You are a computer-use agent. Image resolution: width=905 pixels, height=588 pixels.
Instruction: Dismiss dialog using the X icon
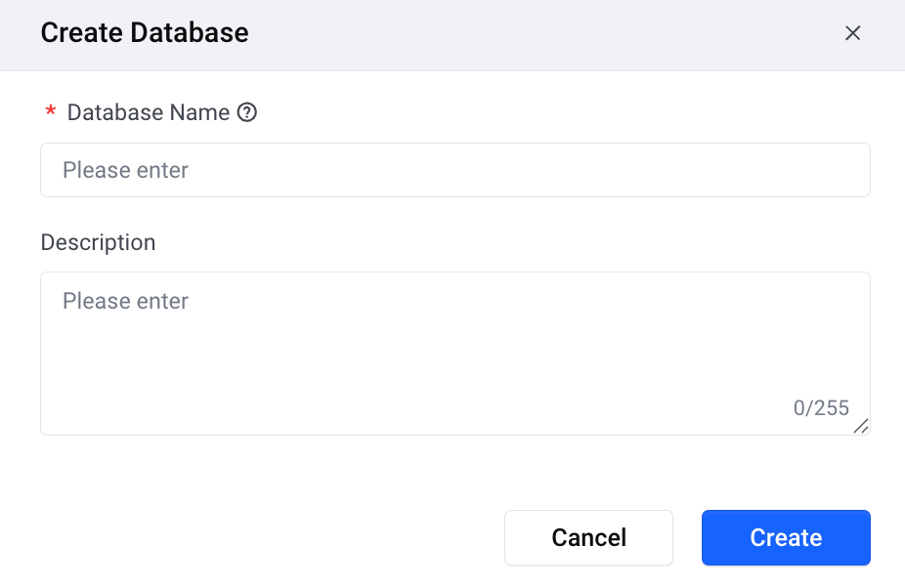tap(852, 33)
